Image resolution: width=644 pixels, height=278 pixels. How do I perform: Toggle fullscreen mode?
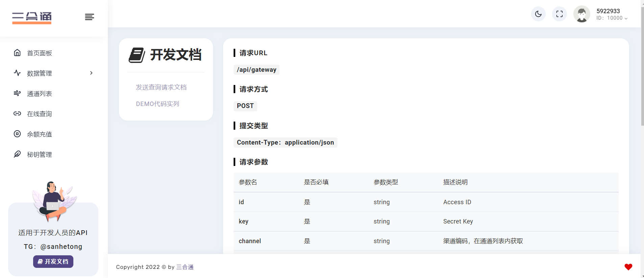(559, 14)
